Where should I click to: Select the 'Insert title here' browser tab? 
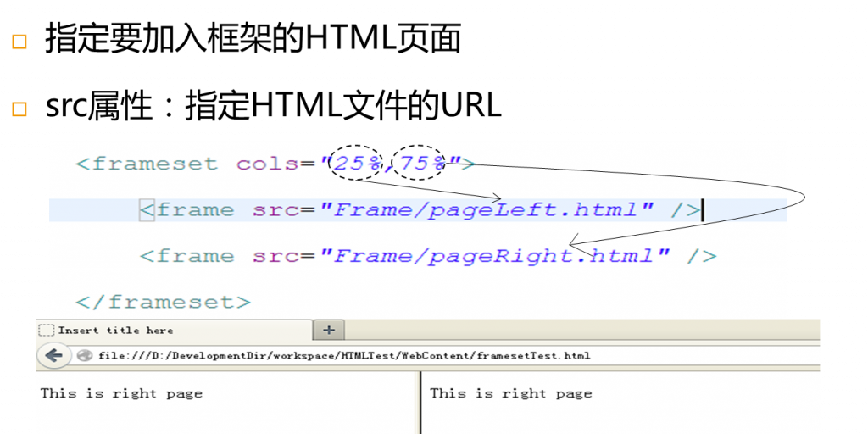coord(175,330)
